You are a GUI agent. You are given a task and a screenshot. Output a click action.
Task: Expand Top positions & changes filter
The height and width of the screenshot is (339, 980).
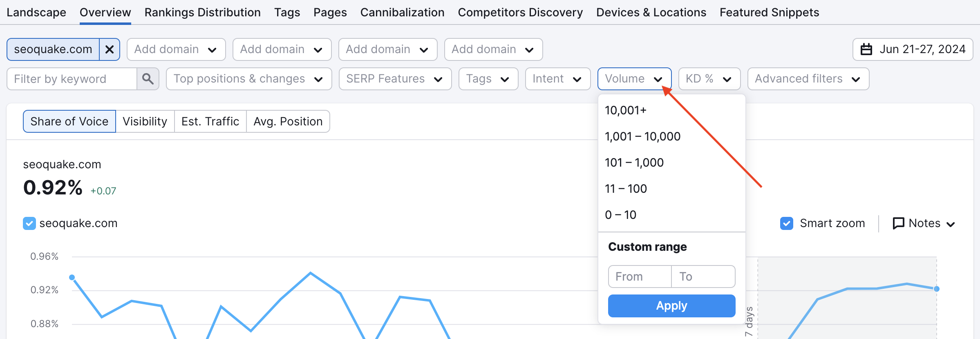click(x=249, y=79)
